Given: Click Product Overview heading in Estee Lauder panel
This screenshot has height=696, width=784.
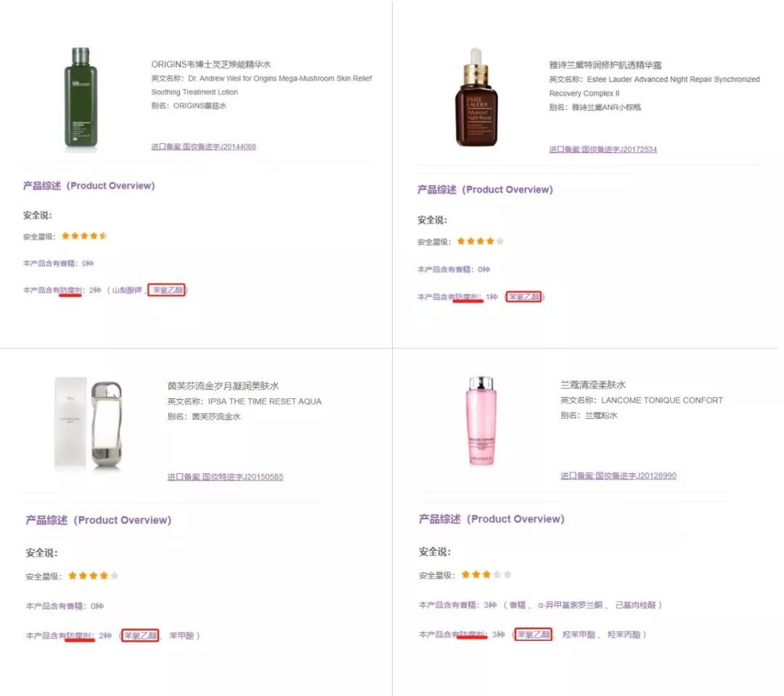Looking at the screenshot, I should tap(485, 190).
